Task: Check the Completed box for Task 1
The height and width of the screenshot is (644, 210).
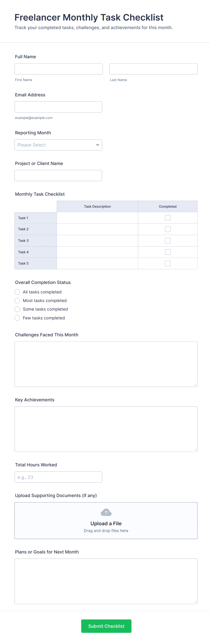Action: point(168,218)
